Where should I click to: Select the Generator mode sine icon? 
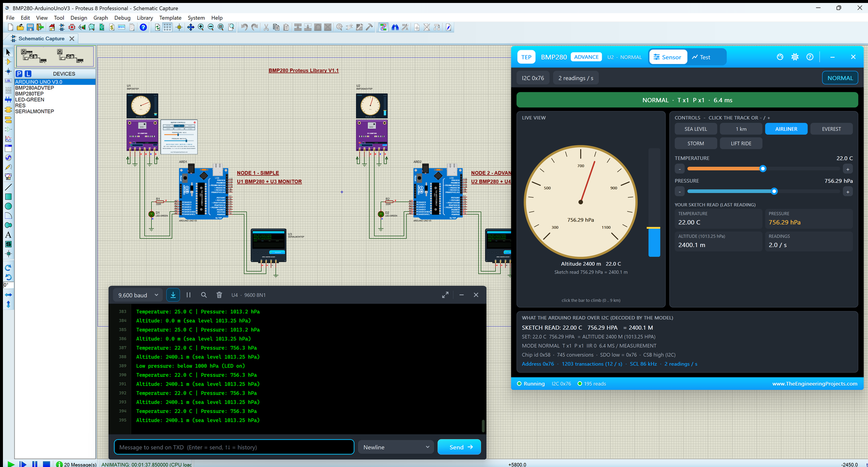tap(8, 158)
